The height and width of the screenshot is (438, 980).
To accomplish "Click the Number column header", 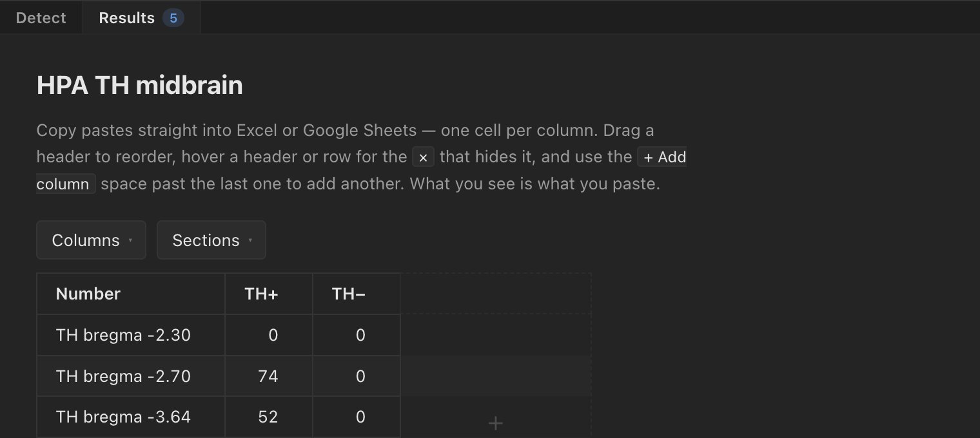I will [x=131, y=294].
